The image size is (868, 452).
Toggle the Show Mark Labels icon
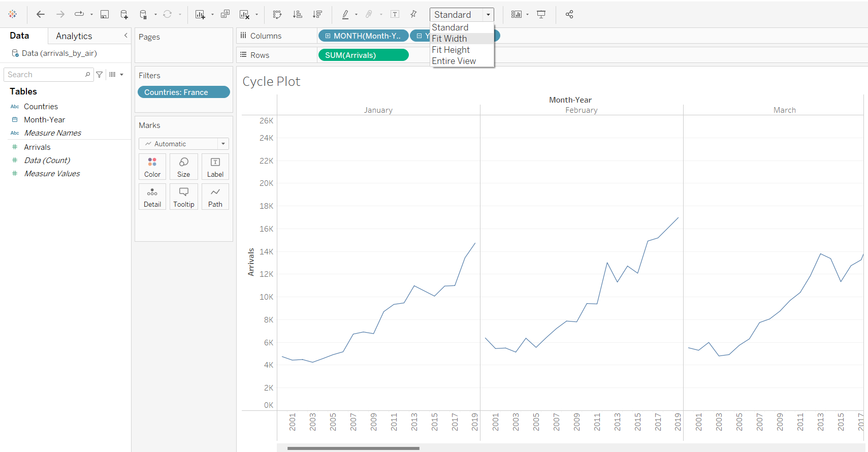[395, 14]
